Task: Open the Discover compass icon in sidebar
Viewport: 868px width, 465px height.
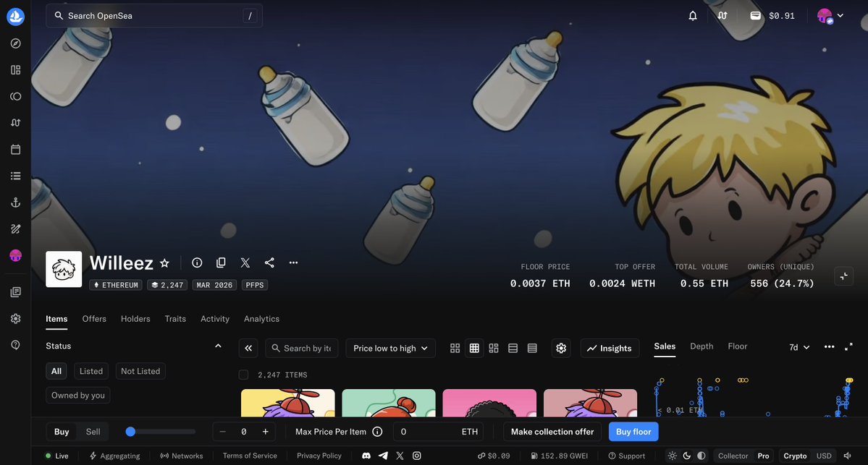Action: pos(15,43)
